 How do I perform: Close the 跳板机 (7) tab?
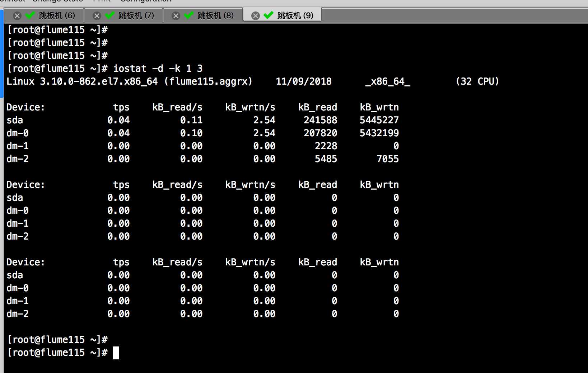tap(97, 16)
